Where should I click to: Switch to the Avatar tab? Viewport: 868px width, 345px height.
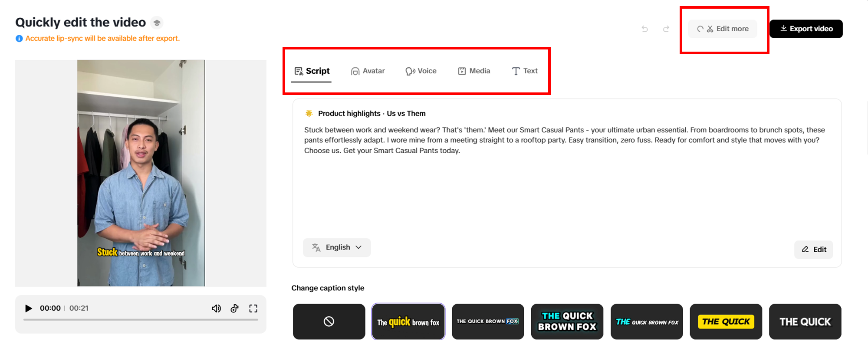coord(367,71)
